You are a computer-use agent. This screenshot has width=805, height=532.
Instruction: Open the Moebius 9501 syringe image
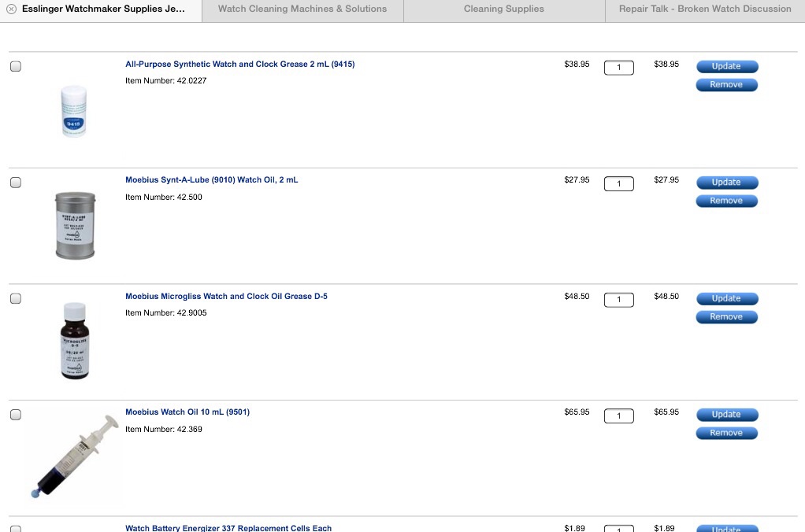coord(75,456)
